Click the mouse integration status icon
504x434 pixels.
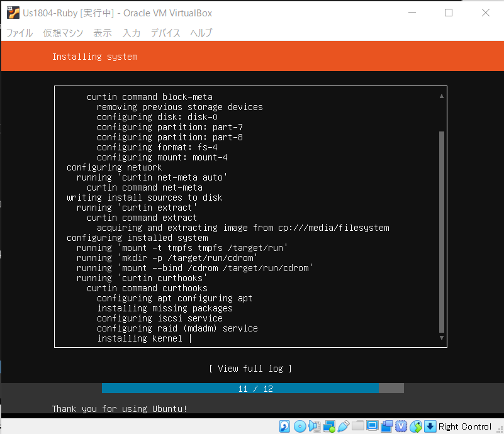(416, 426)
